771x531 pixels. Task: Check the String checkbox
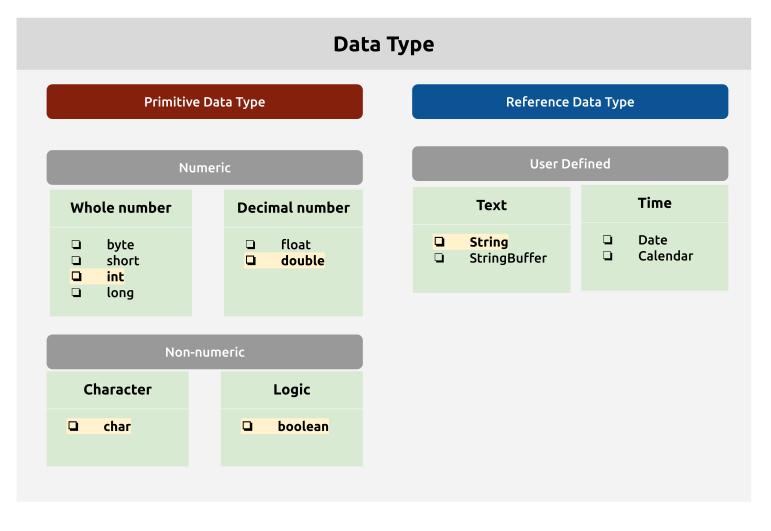pos(439,242)
